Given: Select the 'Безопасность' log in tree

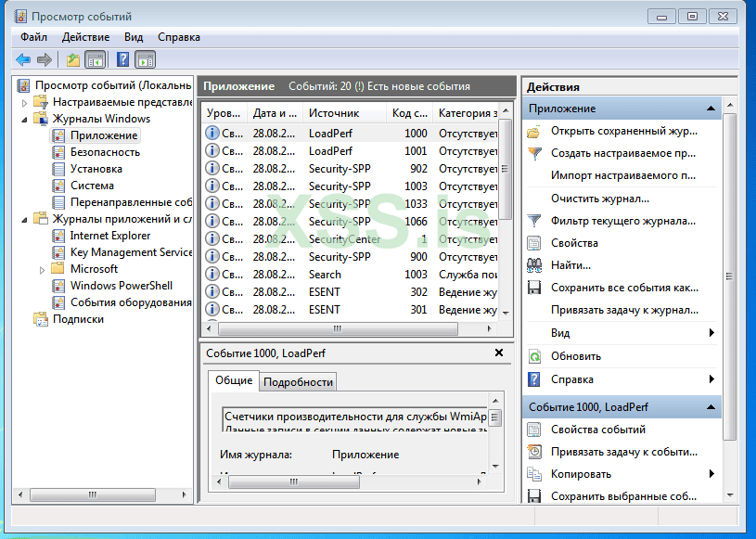Looking at the screenshot, I should click(x=105, y=152).
